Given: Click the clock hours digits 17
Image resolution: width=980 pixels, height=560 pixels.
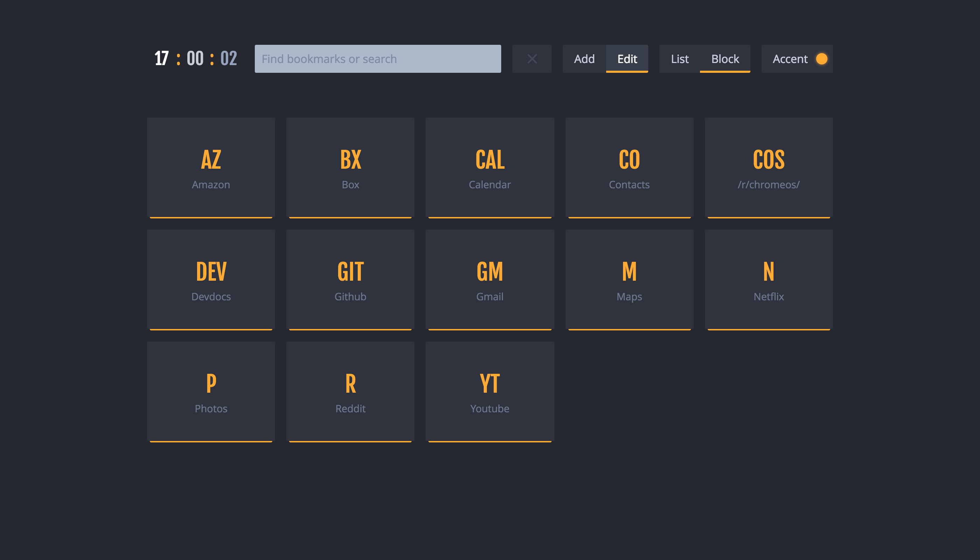Looking at the screenshot, I should (x=162, y=58).
